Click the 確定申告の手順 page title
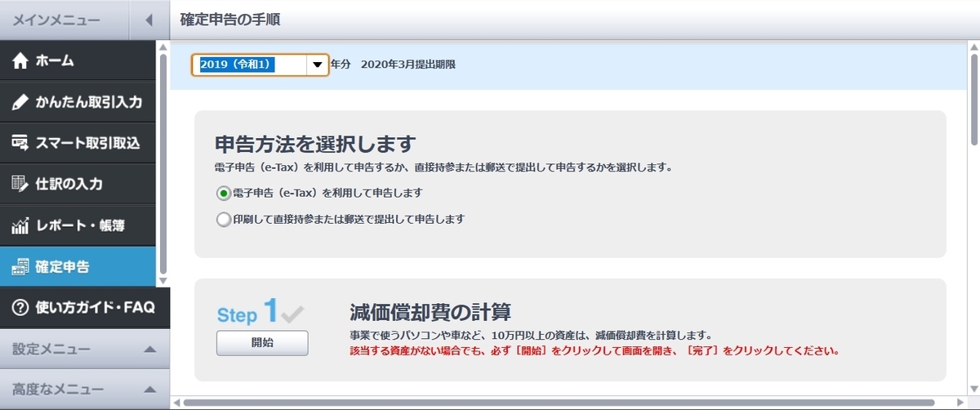 (x=229, y=20)
